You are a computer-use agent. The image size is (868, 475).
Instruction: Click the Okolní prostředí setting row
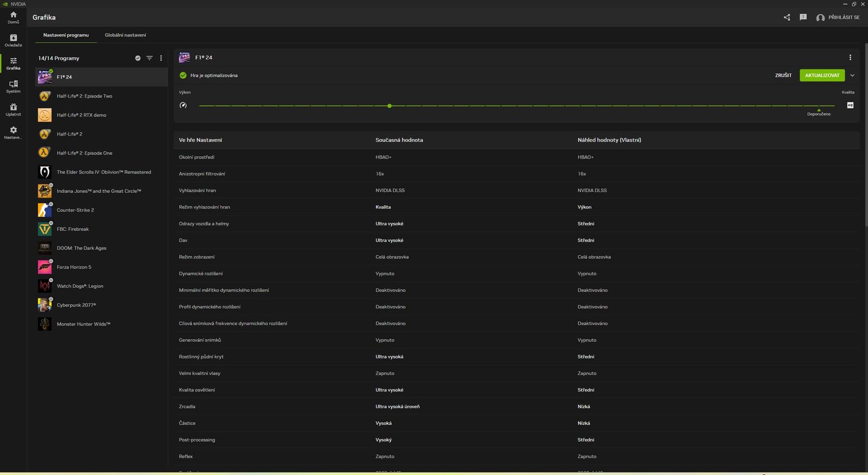pos(516,157)
